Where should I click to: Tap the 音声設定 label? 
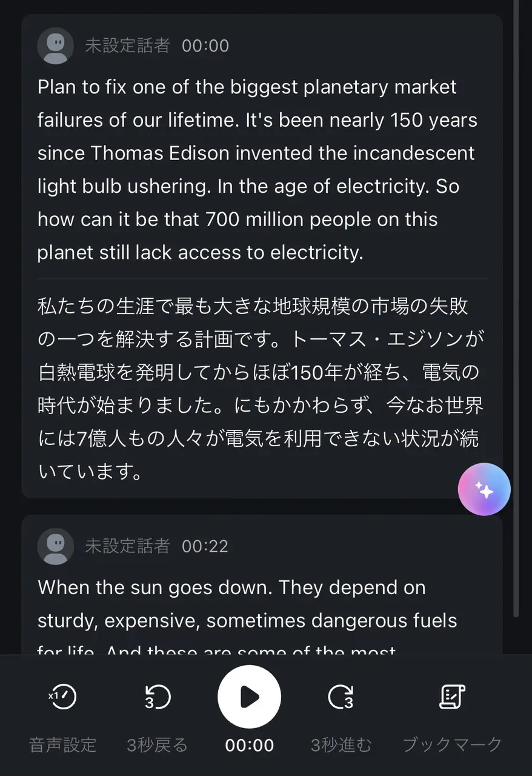[63, 744]
